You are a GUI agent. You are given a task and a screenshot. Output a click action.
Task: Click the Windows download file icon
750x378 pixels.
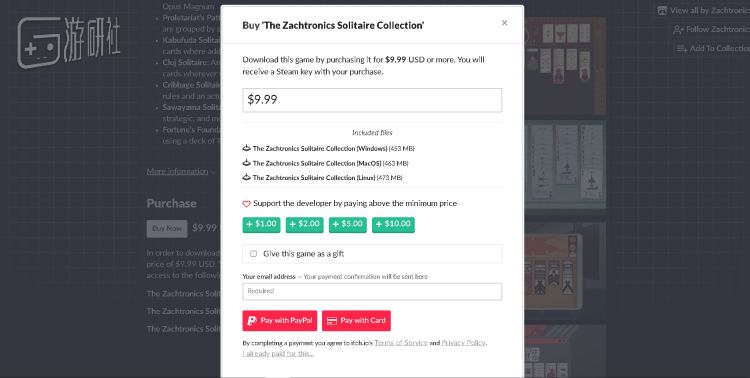click(x=247, y=148)
